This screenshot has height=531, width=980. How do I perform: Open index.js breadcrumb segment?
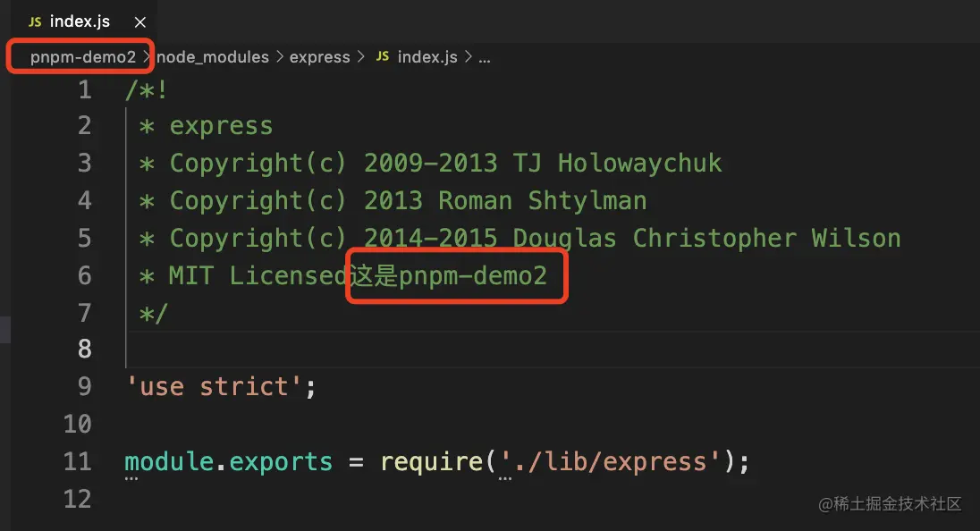(x=427, y=57)
